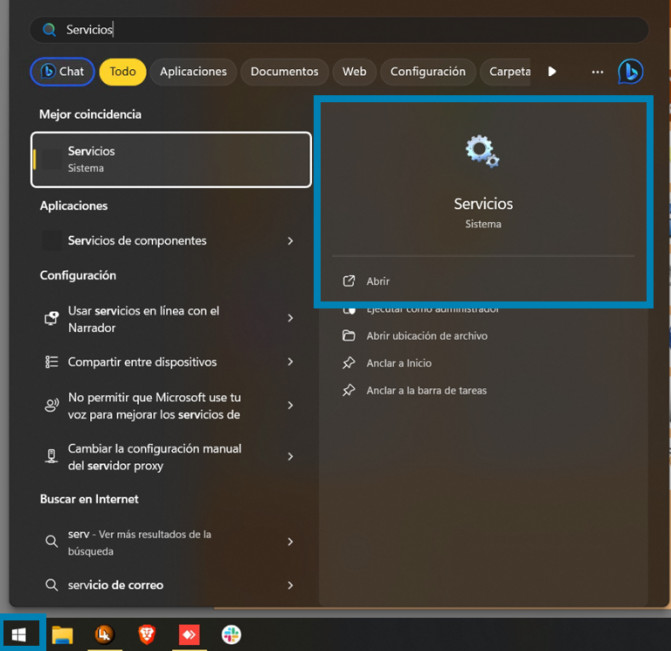Open the three-dot more options menu

point(597,72)
